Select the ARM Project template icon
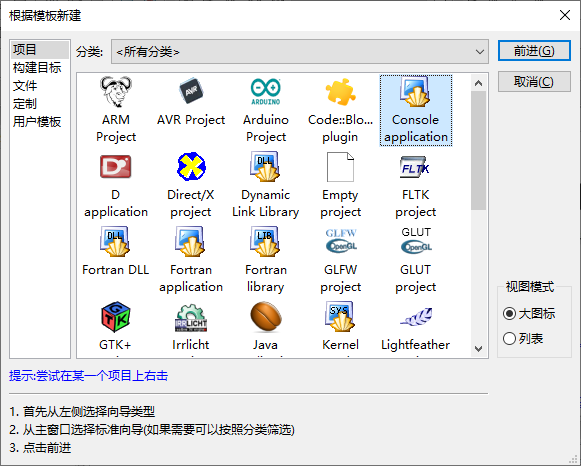The image size is (581, 466). [116, 91]
